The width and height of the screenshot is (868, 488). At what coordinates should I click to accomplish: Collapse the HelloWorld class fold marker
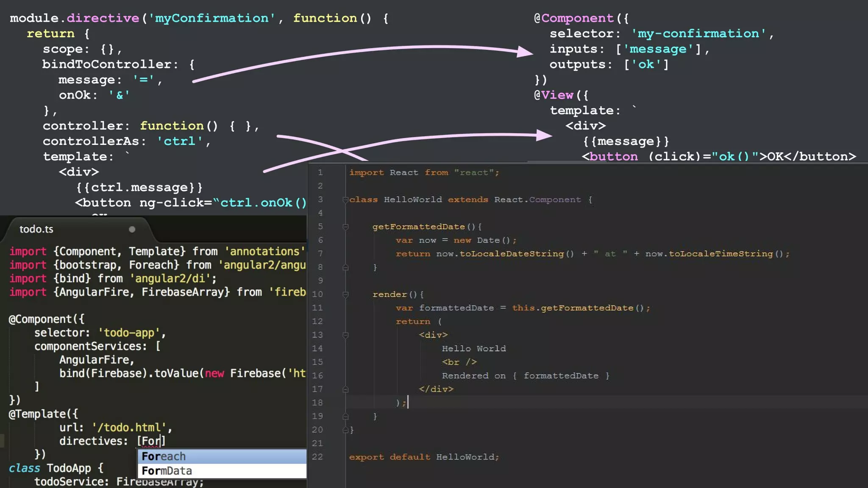tap(345, 200)
